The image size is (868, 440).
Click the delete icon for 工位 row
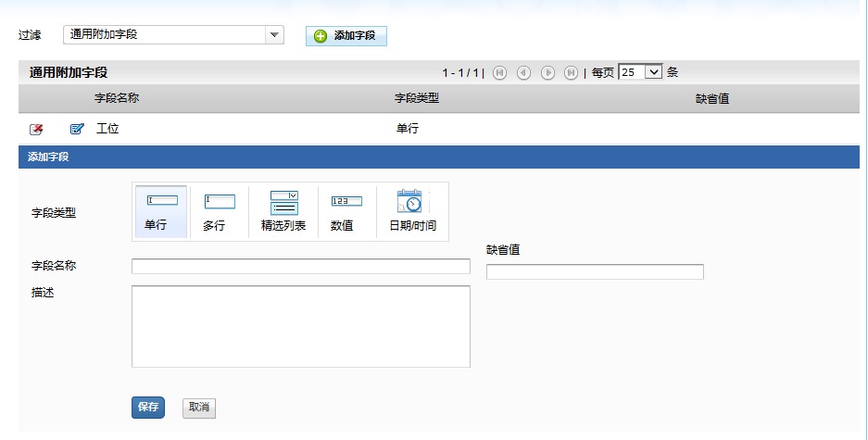pyautogui.click(x=36, y=129)
